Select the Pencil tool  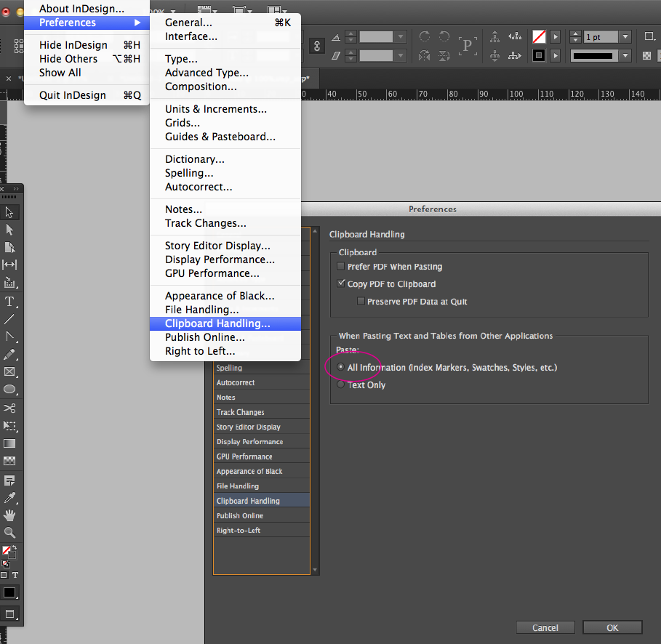[9, 355]
